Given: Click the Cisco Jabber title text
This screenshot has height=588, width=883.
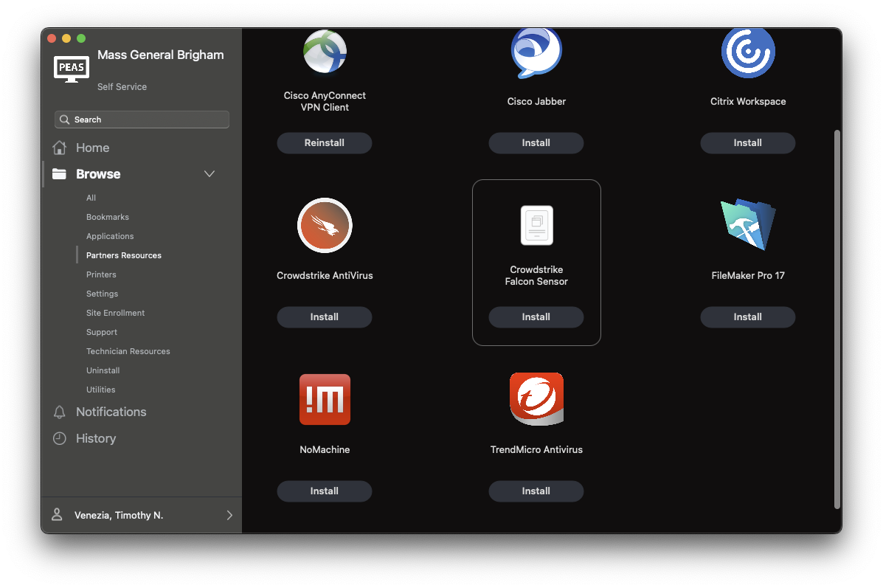Looking at the screenshot, I should pyautogui.click(x=537, y=101).
